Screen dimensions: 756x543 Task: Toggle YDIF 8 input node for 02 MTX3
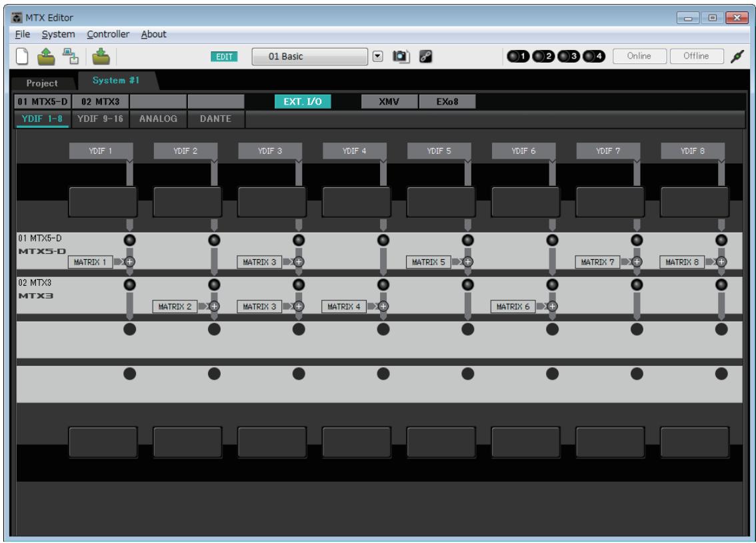point(721,284)
